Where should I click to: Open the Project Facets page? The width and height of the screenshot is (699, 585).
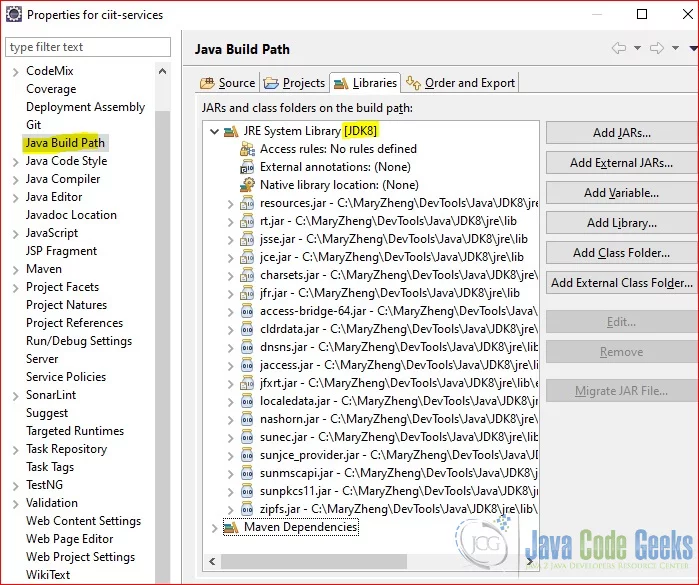[x=62, y=287]
